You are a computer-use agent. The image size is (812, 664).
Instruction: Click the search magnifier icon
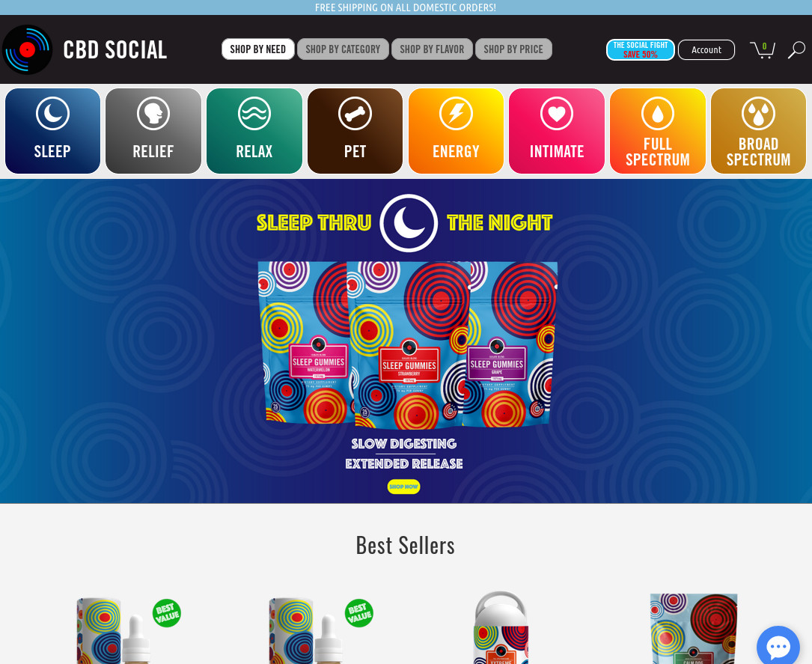coord(796,49)
